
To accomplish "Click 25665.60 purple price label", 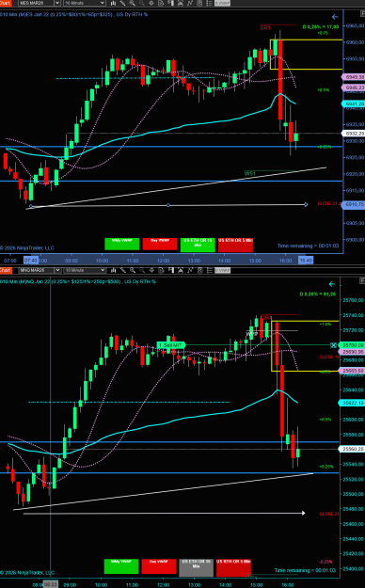I will click(x=352, y=371).
